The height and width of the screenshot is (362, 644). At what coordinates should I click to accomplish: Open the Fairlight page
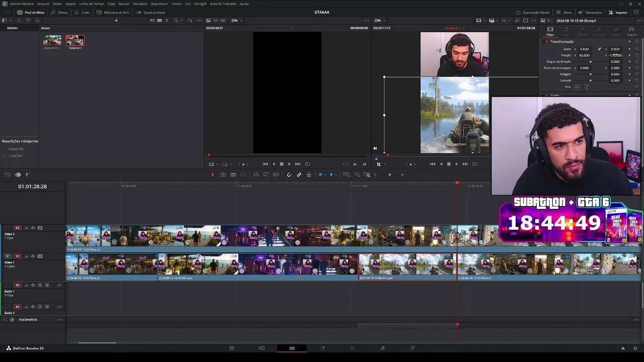tap(382, 348)
